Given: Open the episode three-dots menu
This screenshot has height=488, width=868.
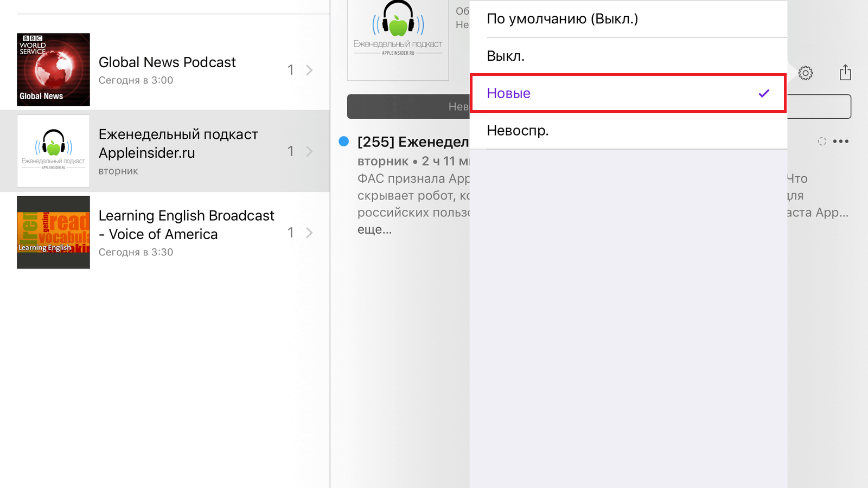Looking at the screenshot, I should point(840,142).
